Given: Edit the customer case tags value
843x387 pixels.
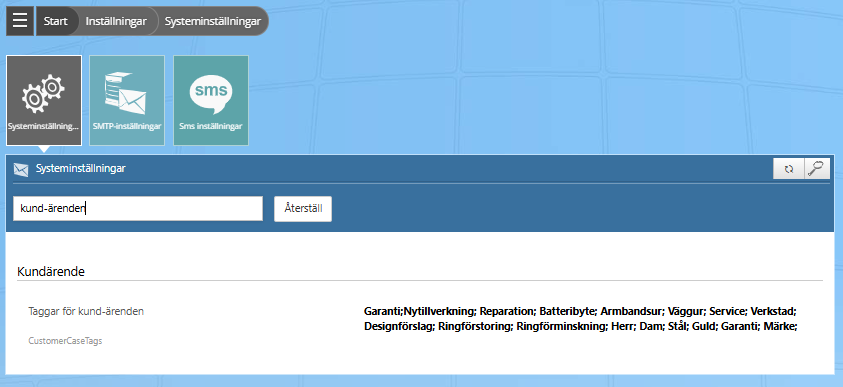Looking at the screenshot, I should tap(580, 318).
